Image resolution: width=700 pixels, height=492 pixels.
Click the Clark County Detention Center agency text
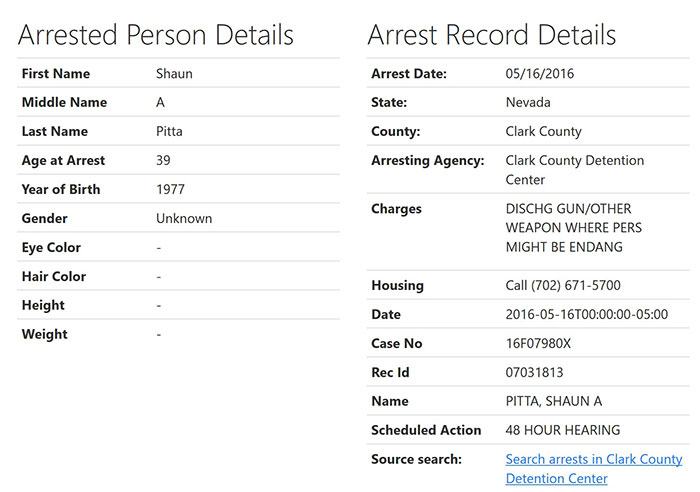(x=574, y=170)
